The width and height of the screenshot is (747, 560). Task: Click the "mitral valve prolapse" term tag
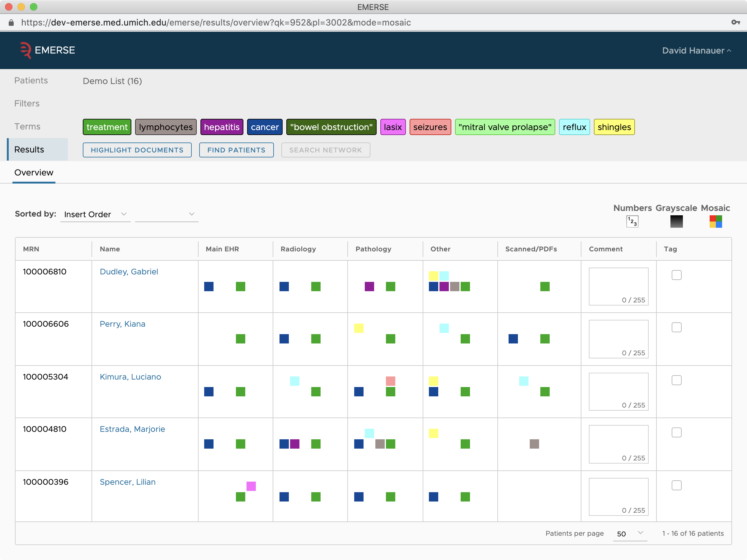(505, 127)
